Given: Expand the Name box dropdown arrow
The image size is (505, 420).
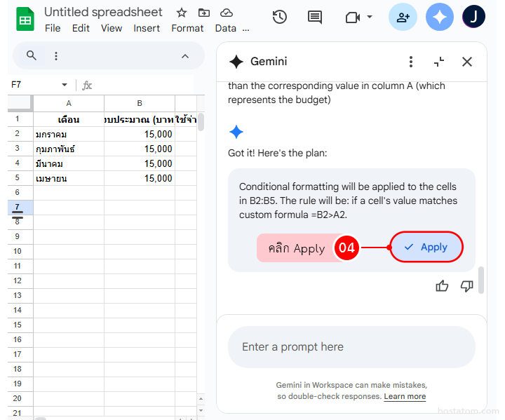Looking at the screenshot, I should coord(65,85).
